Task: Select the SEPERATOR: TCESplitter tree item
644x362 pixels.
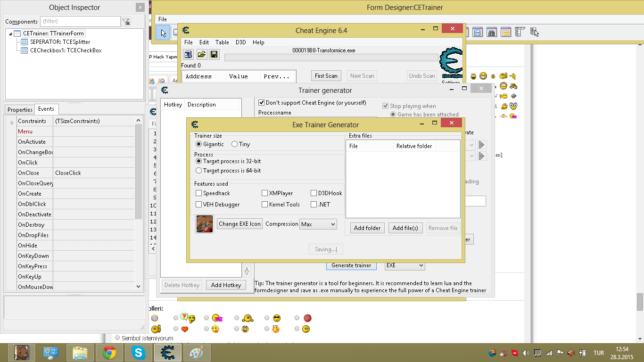Action: pyautogui.click(x=60, y=42)
